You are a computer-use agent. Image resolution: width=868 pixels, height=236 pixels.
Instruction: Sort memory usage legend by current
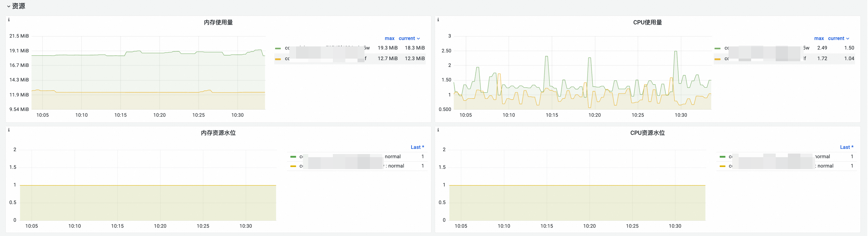pos(409,38)
